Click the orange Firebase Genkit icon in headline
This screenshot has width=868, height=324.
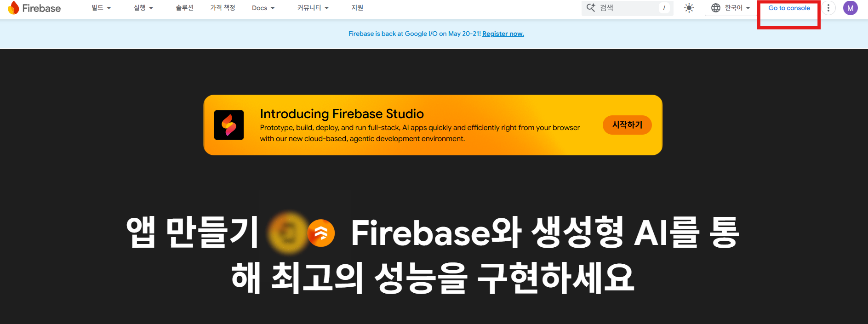tap(321, 233)
